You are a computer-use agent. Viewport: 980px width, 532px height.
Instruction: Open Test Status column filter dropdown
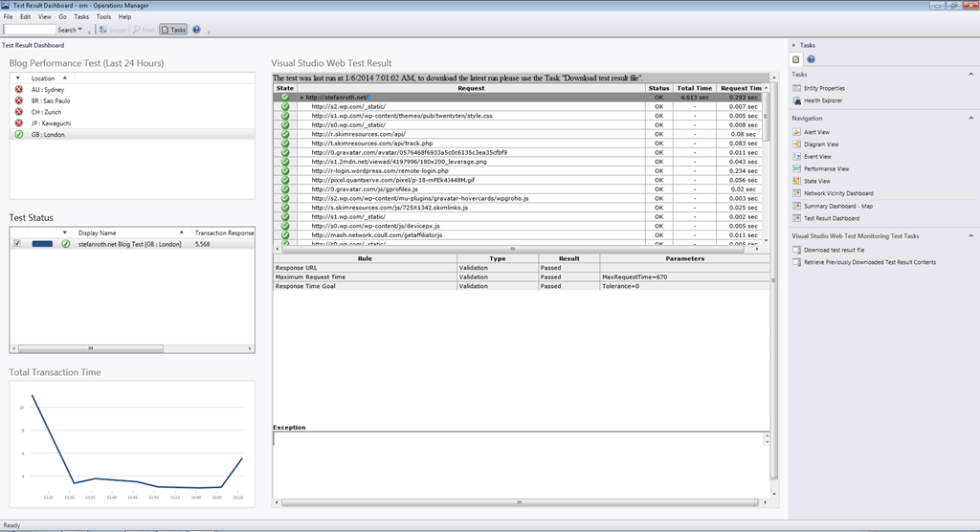tap(64, 233)
